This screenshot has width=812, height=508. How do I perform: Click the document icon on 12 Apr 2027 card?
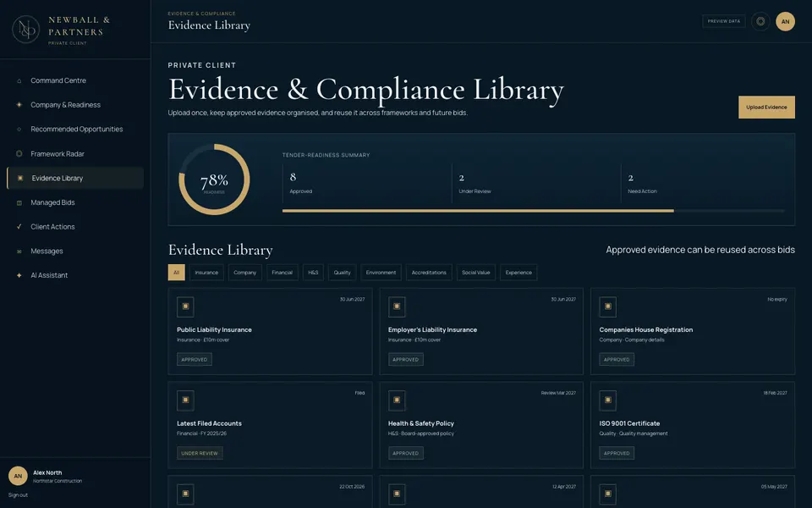397,494
